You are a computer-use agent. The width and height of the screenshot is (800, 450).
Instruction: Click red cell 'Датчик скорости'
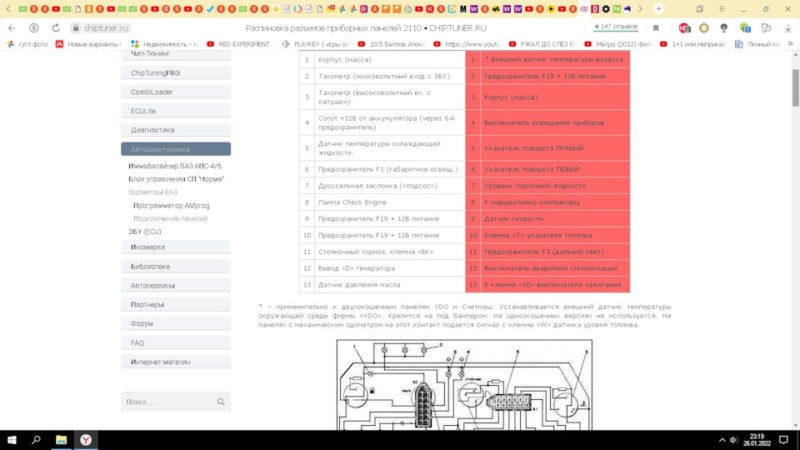[x=555, y=219]
